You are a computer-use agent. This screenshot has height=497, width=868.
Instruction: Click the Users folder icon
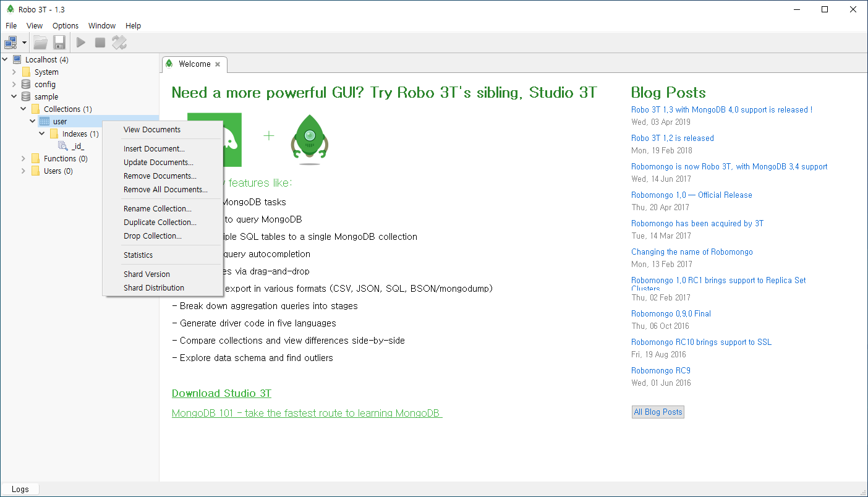click(x=35, y=171)
